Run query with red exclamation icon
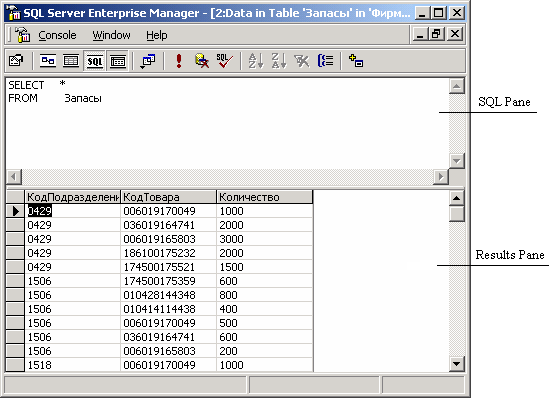 pos(179,61)
